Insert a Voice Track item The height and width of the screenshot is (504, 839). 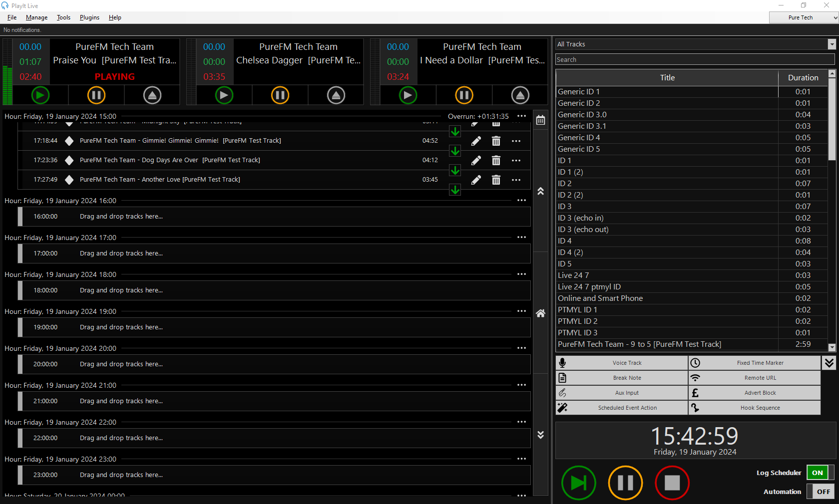(622, 363)
